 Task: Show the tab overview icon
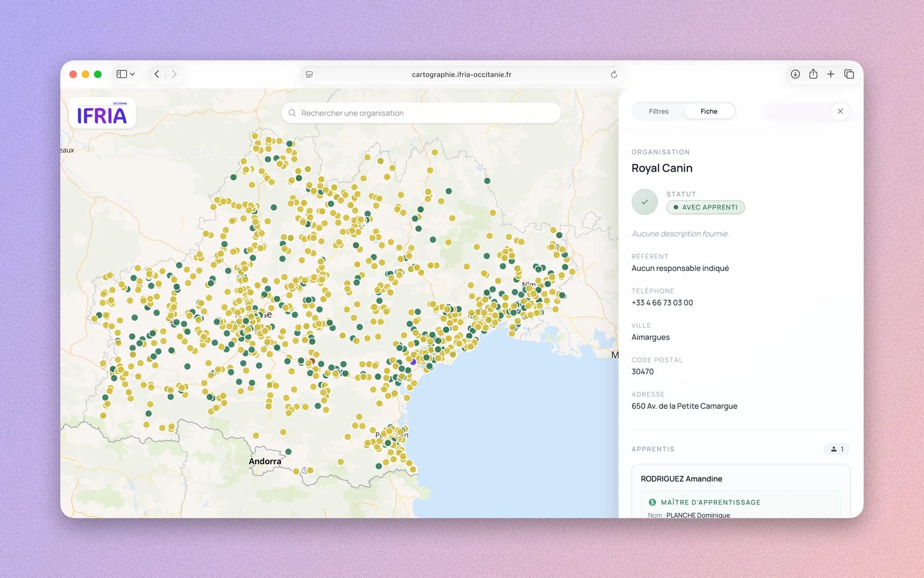point(849,74)
